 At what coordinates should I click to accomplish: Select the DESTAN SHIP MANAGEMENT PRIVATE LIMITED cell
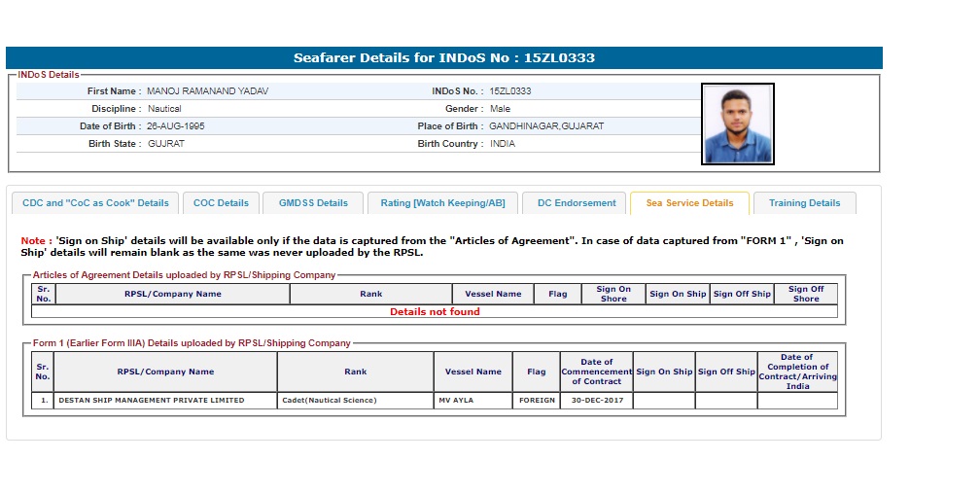152,400
